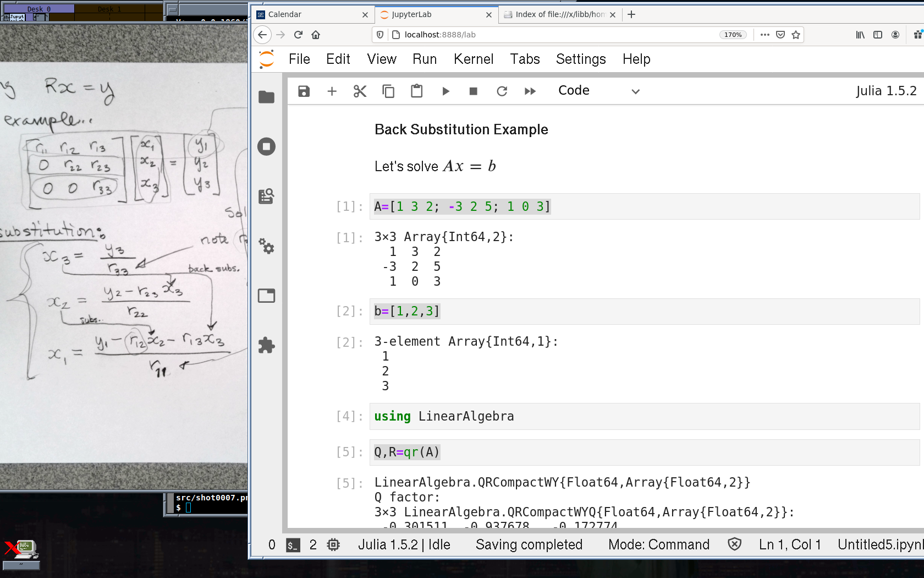Viewport: 924px width, 578px height.
Task: Restart the kernel using the refresh arrow icon
Action: (x=502, y=91)
